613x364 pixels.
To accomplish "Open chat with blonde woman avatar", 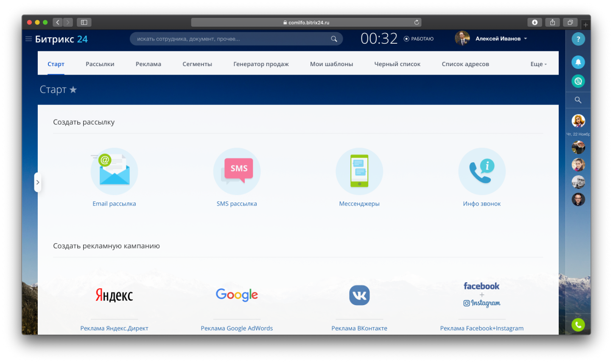I will coord(578,121).
